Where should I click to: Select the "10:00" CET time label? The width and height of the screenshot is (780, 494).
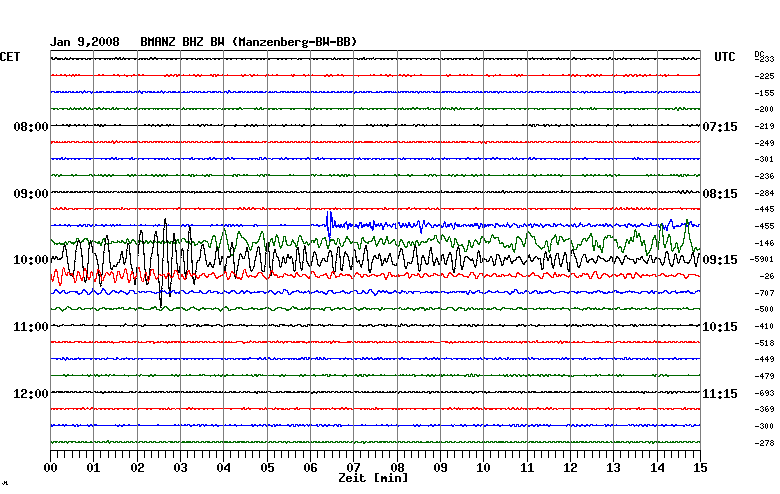click(31, 260)
